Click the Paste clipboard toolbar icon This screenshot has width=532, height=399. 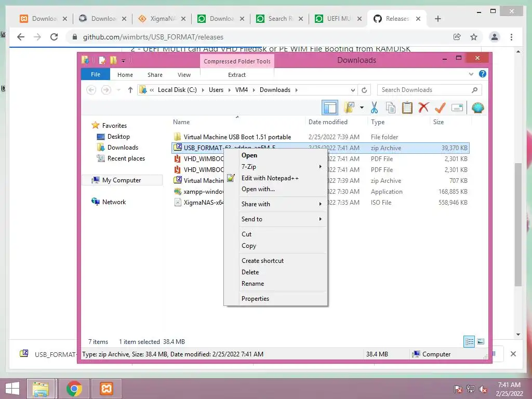pyautogui.click(x=407, y=108)
